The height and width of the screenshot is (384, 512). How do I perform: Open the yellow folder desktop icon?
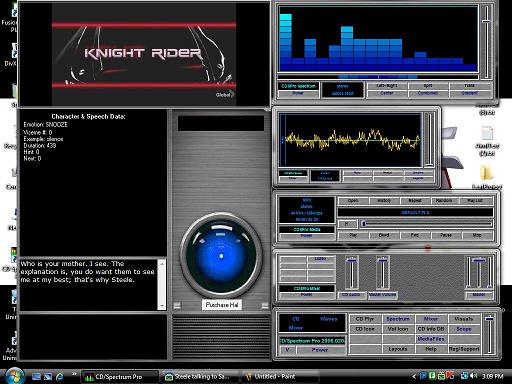[486, 174]
